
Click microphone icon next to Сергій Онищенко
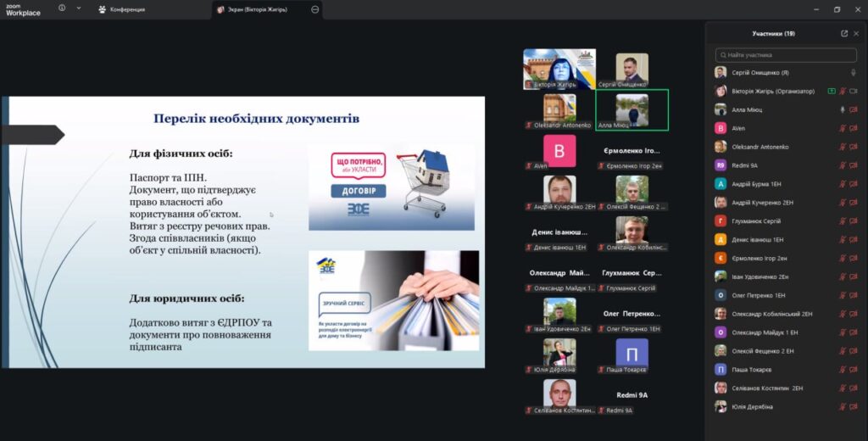pos(854,73)
